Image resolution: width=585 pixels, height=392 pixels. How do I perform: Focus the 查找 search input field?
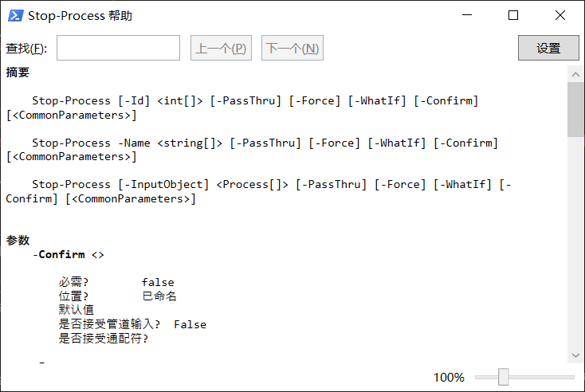click(x=118, y=49)
